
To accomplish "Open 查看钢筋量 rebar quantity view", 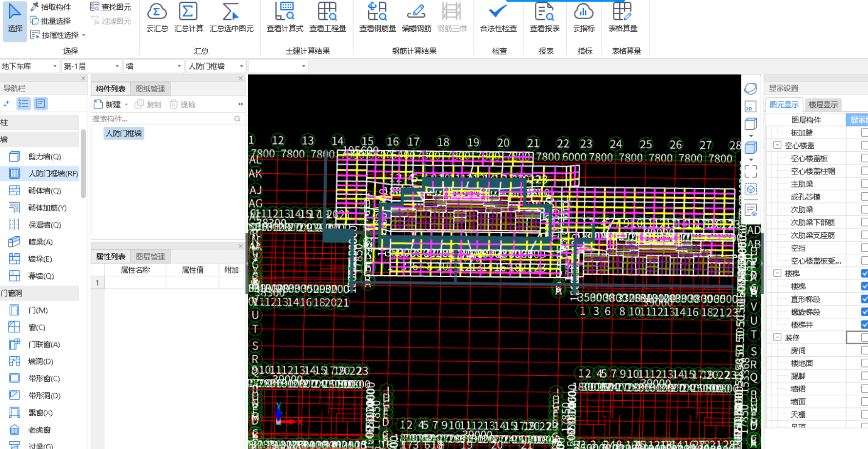I will click(377, 18).
